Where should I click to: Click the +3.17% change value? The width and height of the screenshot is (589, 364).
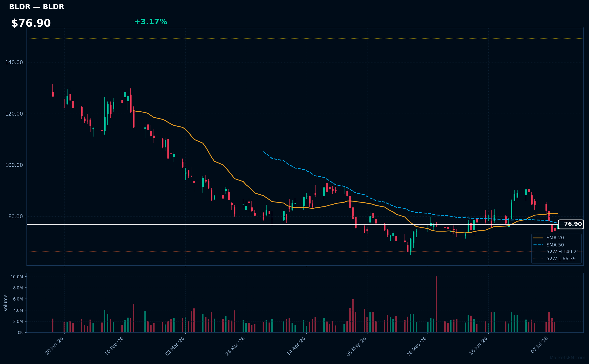(151, 22)
